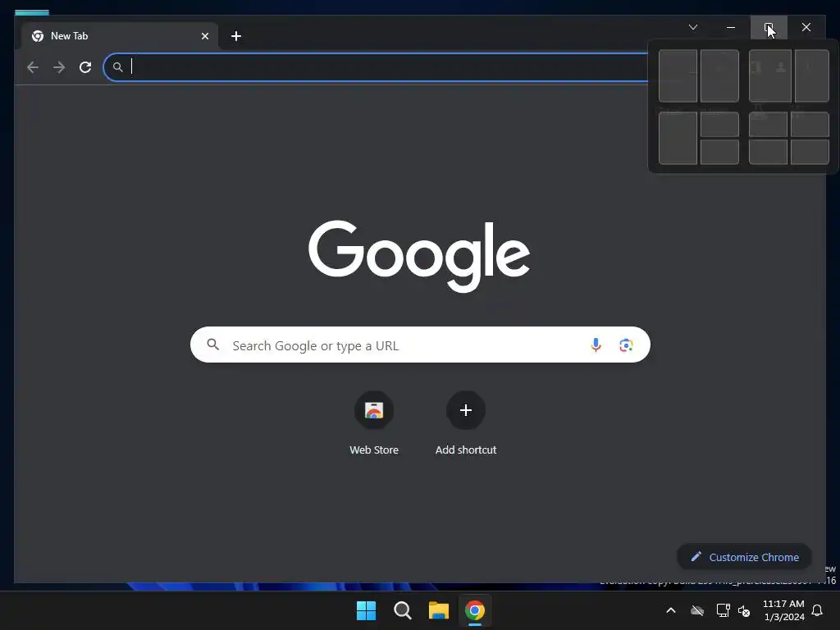
Task: Open network status from the tray
Action: point(724,610)
